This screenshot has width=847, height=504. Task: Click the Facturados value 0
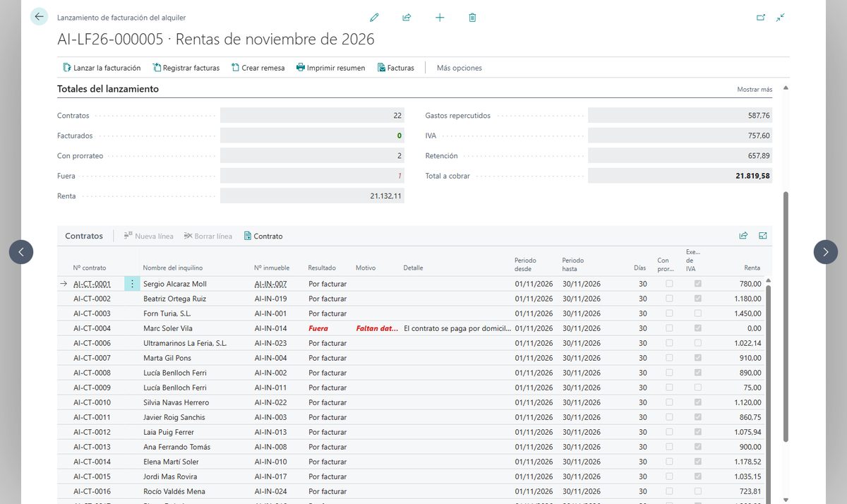coord(312,136)
